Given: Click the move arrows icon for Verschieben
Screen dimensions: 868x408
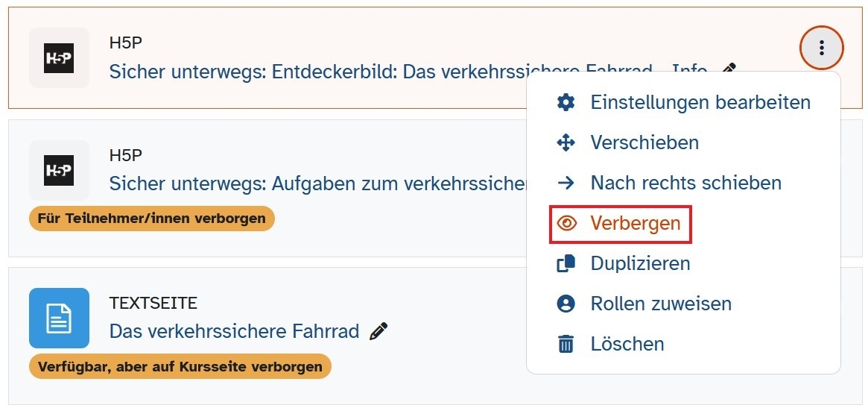Looking at the screenshot, I should coord(566,142).
